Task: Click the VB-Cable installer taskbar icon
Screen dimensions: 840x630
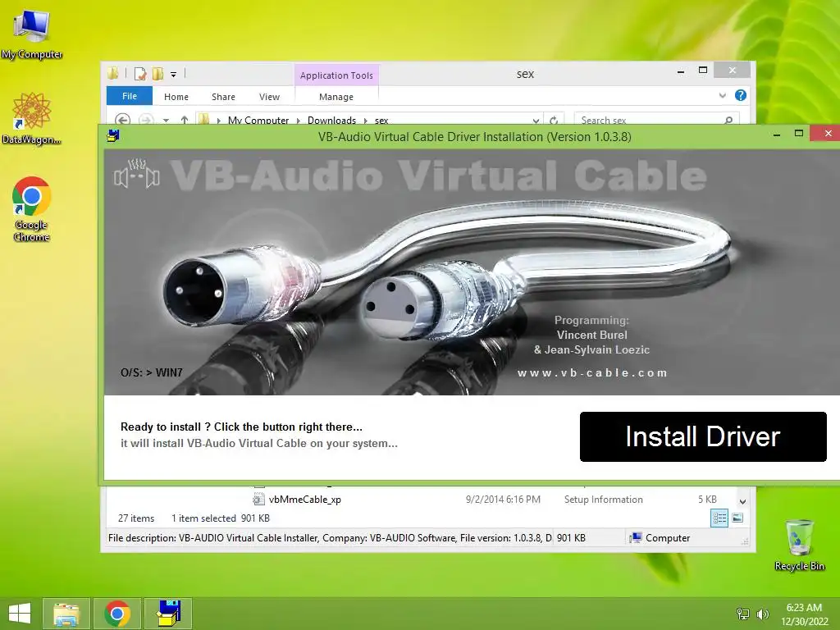Action: (x=168, y=614)
